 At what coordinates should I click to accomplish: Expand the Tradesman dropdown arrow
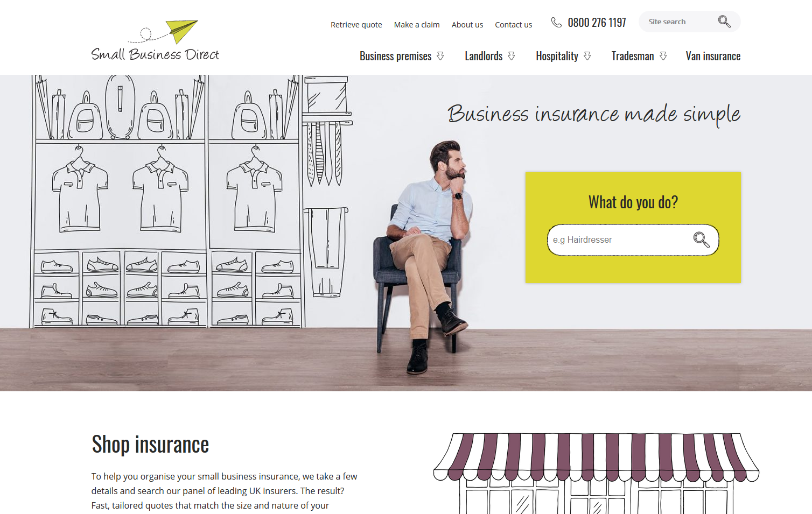(x=663, y=56)
